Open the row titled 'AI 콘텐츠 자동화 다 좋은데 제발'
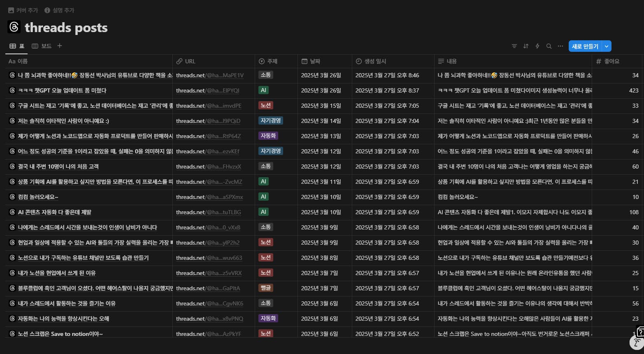644x354 pixels. pyautogui.click(x=55, y=212)
